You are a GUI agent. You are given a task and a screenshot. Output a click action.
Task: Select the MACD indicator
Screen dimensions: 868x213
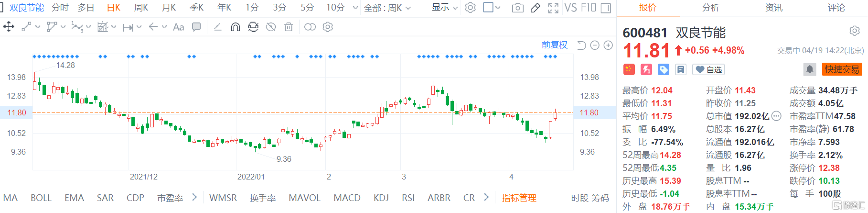point(347,198)
